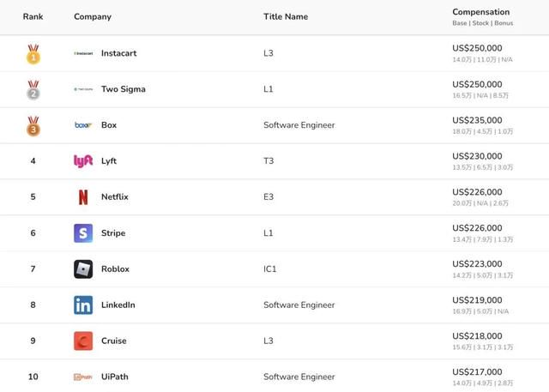Click Stripe's US$226,000 compensation
549x392 pixels.
477,228
